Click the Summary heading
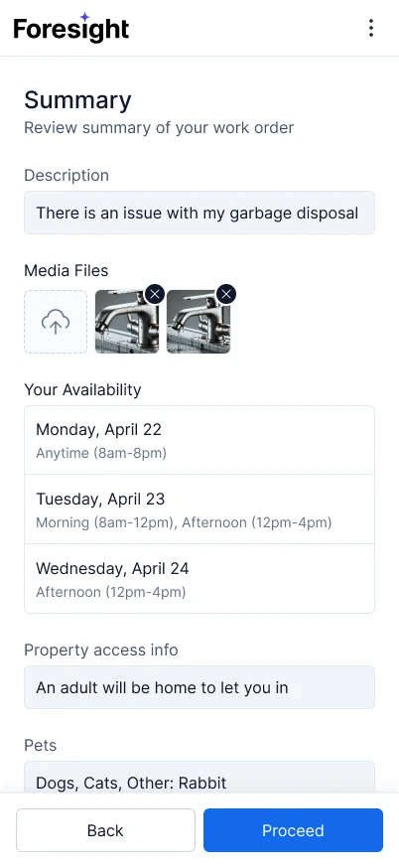The width and height of the screenshot is (399, 868). (x=77, y=100)
